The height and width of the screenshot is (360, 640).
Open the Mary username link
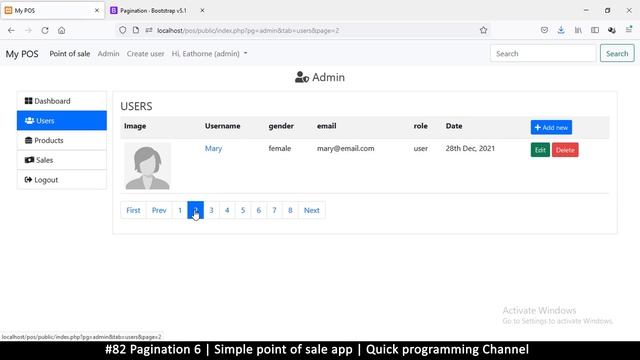[213, 149]
